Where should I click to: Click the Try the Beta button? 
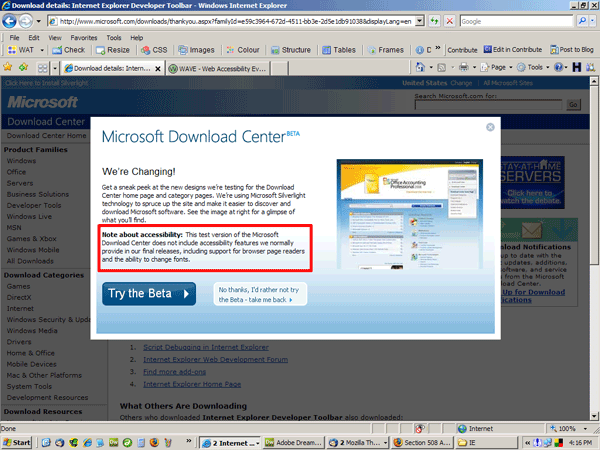[x=149, y=294]
